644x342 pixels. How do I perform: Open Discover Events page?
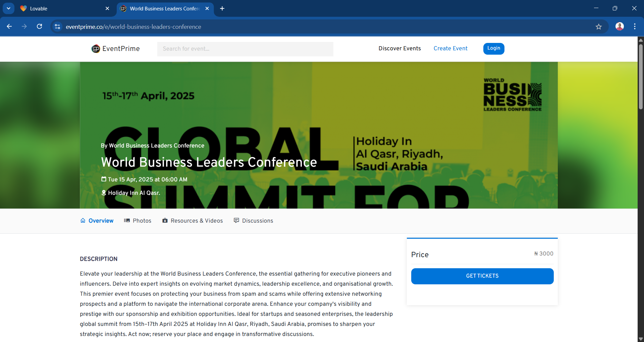point(399,49)
